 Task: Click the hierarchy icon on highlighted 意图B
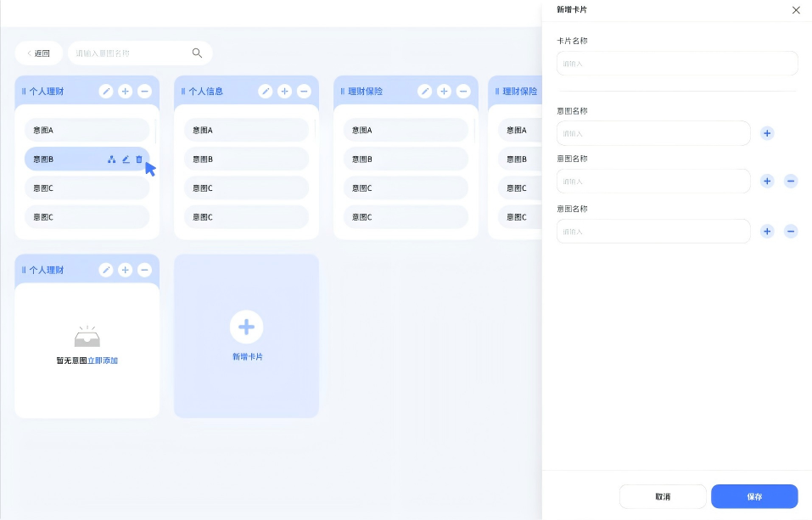click(112, 159)
